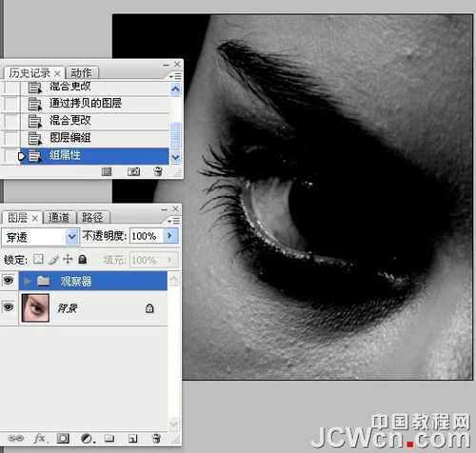Image resolution: width=476 pixels, height=453 pixels.
Task: Switch to the 通道 tab
Action: tap(59, 217)
